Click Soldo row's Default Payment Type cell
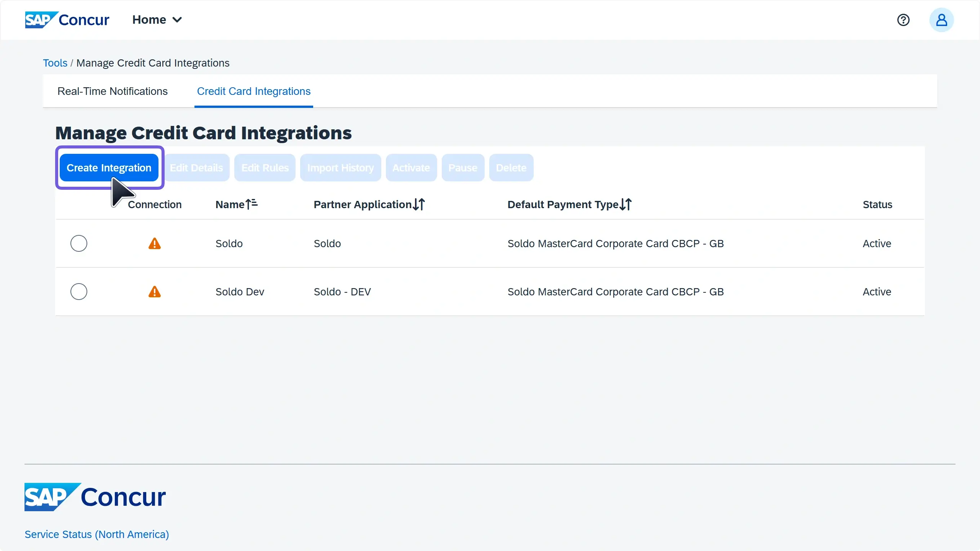Viewport: 980px width, 551px height. (616, 243)
